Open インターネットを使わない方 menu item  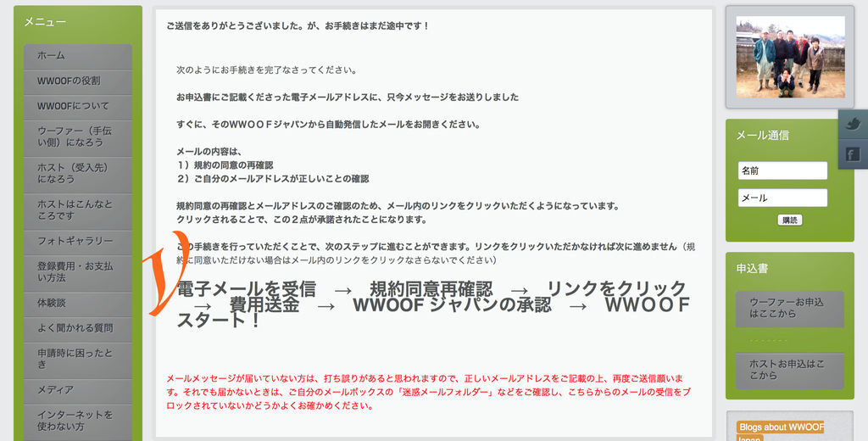(x=78, y=421)
